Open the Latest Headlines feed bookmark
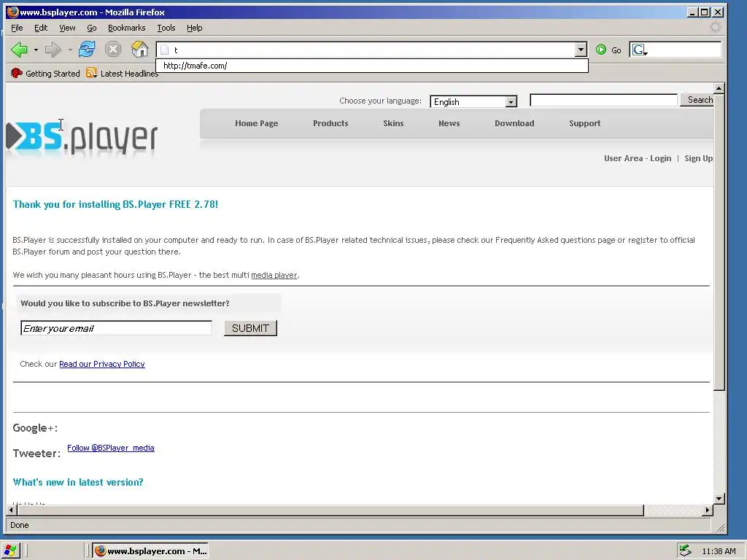Viewport: 747px width, 560px height. [x=122, y=74]
